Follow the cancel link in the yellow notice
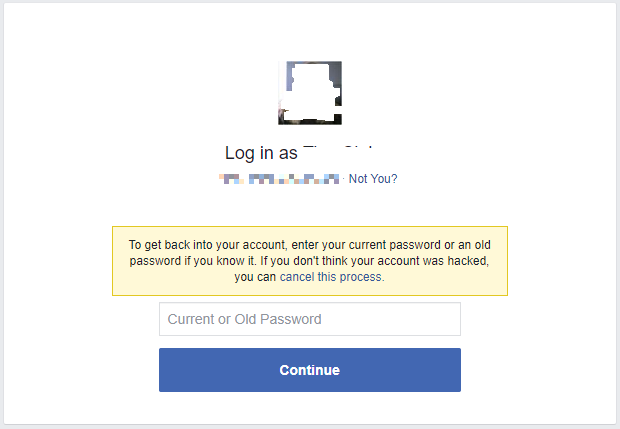Screen dimensions: 620x429 click(331, 277)
